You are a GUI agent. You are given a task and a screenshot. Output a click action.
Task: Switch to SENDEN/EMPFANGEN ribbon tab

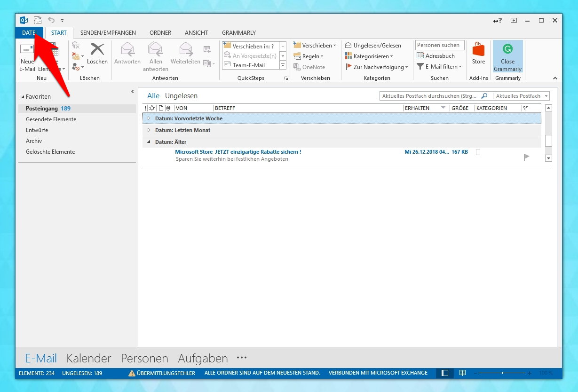point(108,33)
